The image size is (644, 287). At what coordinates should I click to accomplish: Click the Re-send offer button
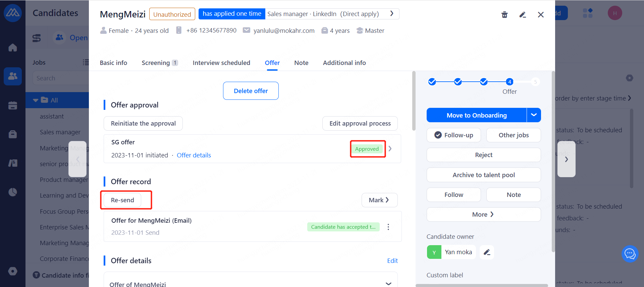122,200
